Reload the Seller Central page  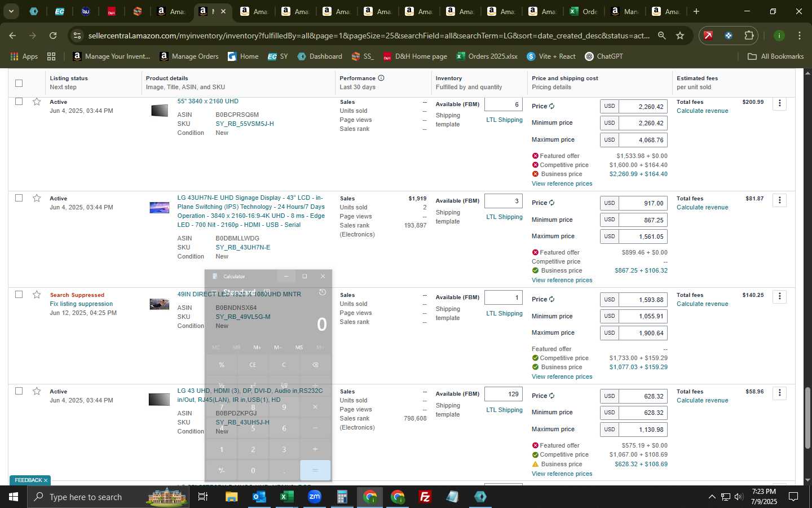[x=53, y=36]
